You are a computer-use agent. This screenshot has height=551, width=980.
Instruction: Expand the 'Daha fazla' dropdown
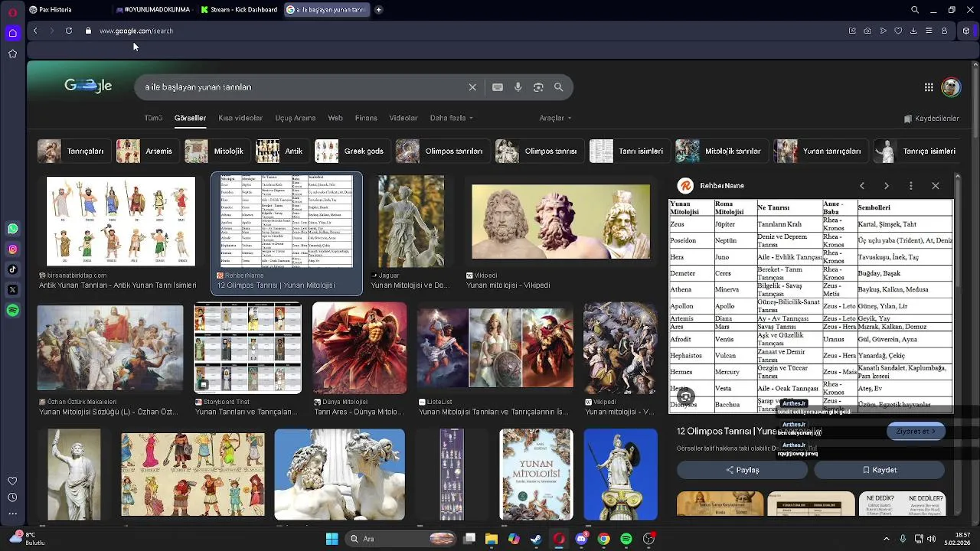click(x=451, y=119)
